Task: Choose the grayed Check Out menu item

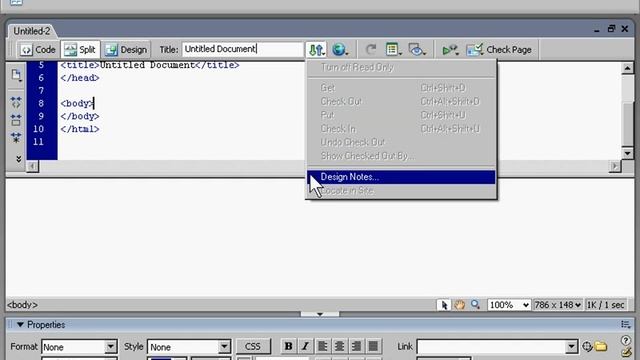Action: (x=401, y=101)
